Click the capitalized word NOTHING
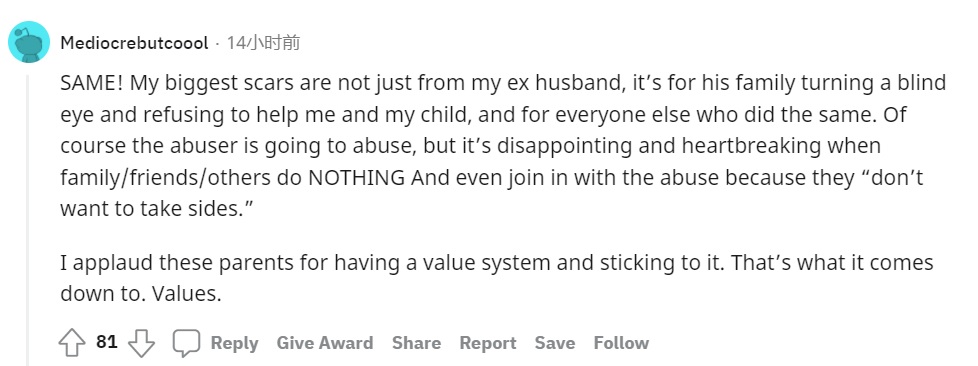 point(357,178)
